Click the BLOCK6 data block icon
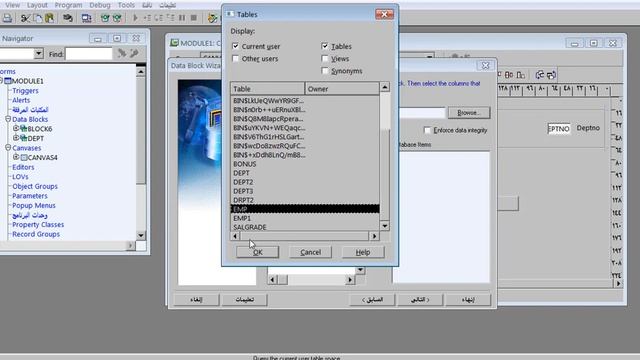Viewport: 640px width, 360px height. tap(24, 129)
